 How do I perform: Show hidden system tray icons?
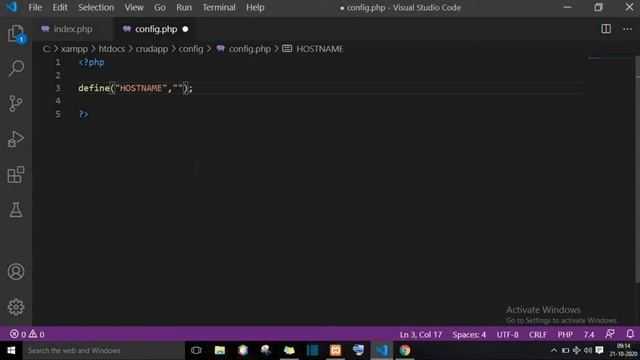(554, 351)
